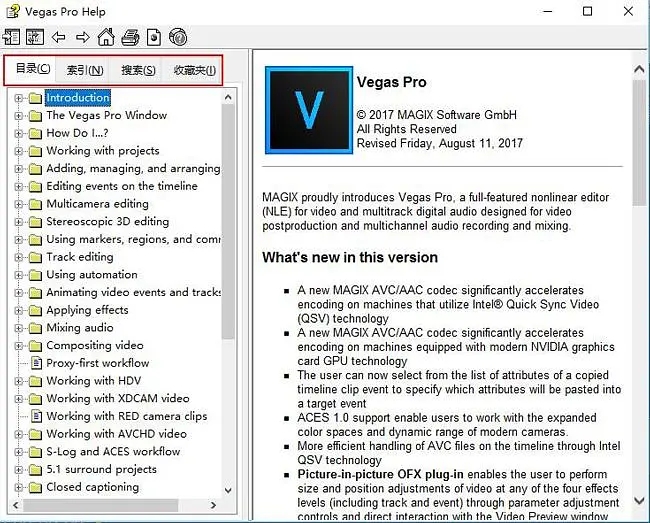Screen dimensions: 650x523
Task: Click folder icon beside Applying effects
Action: point(35,310)
